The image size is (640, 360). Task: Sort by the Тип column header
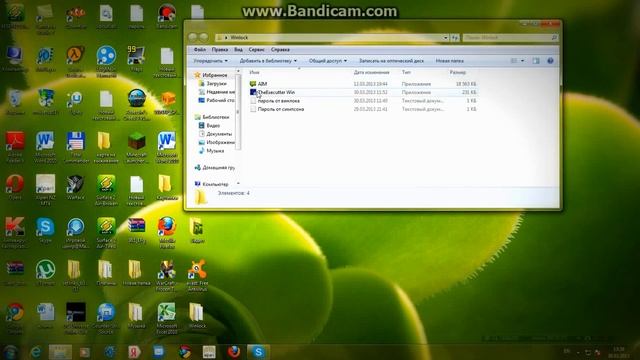tap(406, 72)
